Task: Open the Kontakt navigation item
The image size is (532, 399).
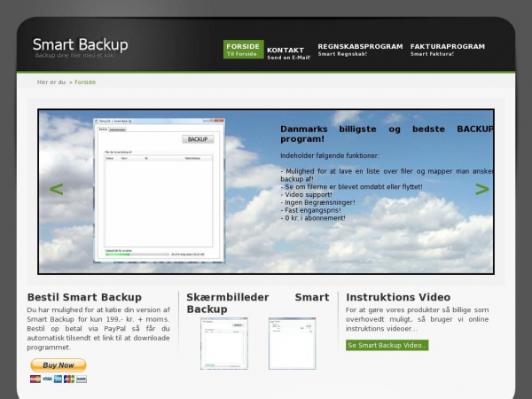Action: [289, 53]
